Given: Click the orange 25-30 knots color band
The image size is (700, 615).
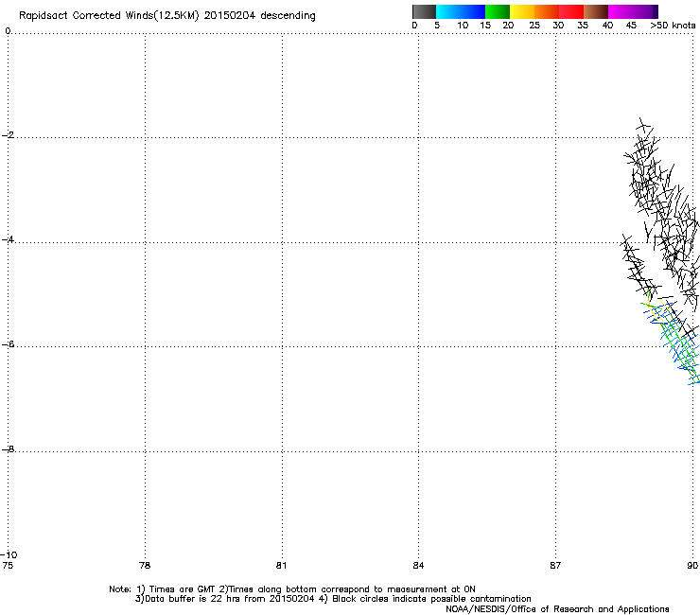Looking at the screenshot, I should pos(547,11).
